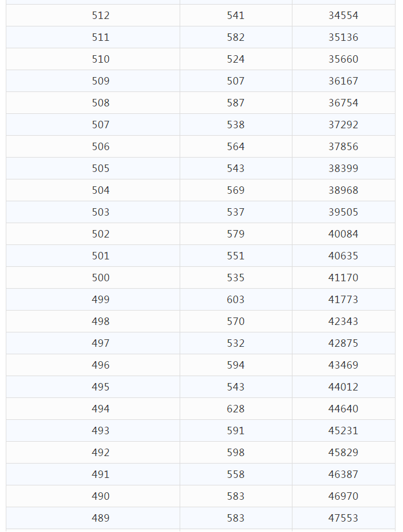This screenshot has height=532, width=403.
Task: Select score cell 489
Action: click(101, 518)
